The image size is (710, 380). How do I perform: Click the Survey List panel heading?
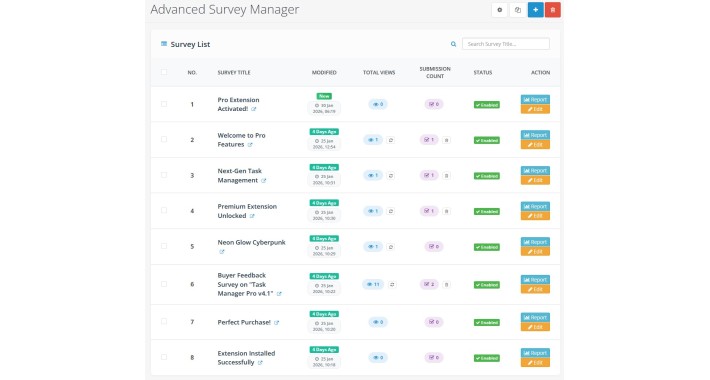click(190, 44)
